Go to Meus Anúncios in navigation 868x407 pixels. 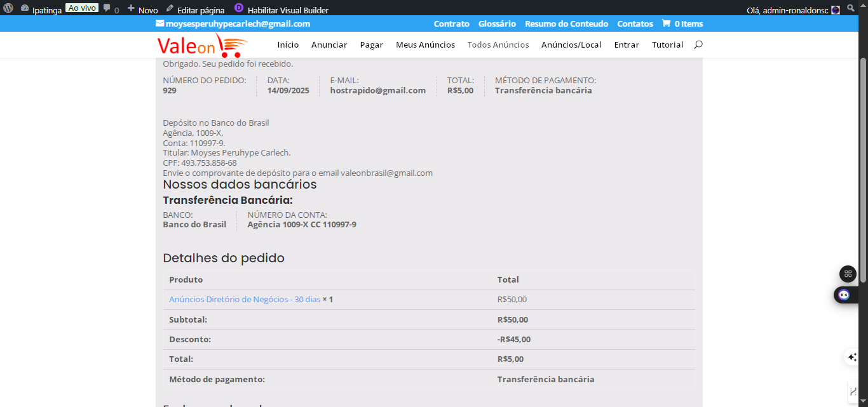click(x=425, y=44)
